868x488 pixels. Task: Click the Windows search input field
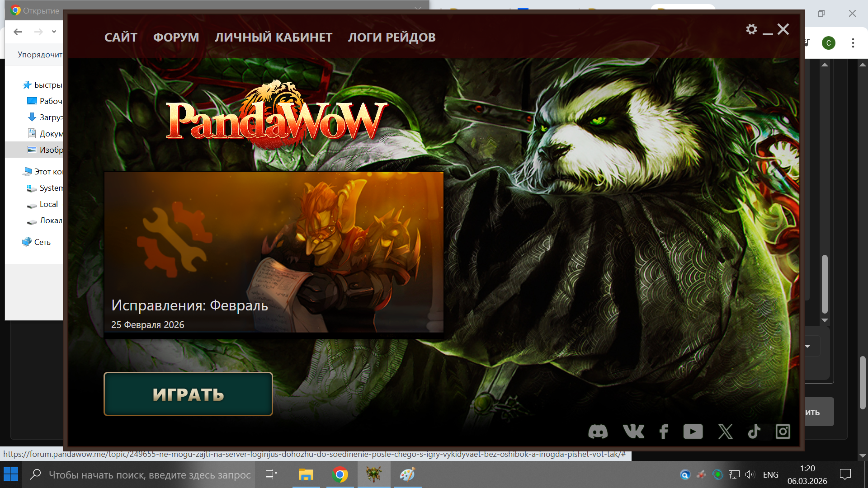149,475
